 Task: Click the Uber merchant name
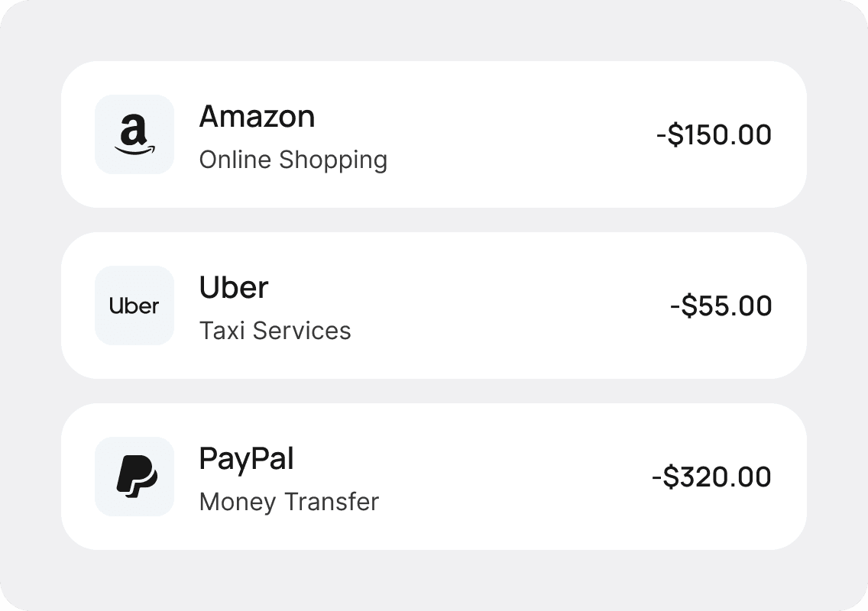click(x=233, y=288)
